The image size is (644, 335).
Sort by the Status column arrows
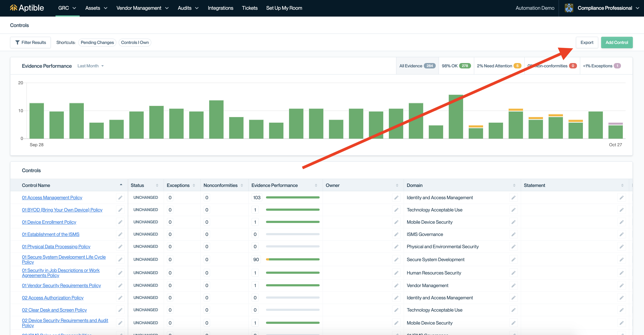(157, 185)
